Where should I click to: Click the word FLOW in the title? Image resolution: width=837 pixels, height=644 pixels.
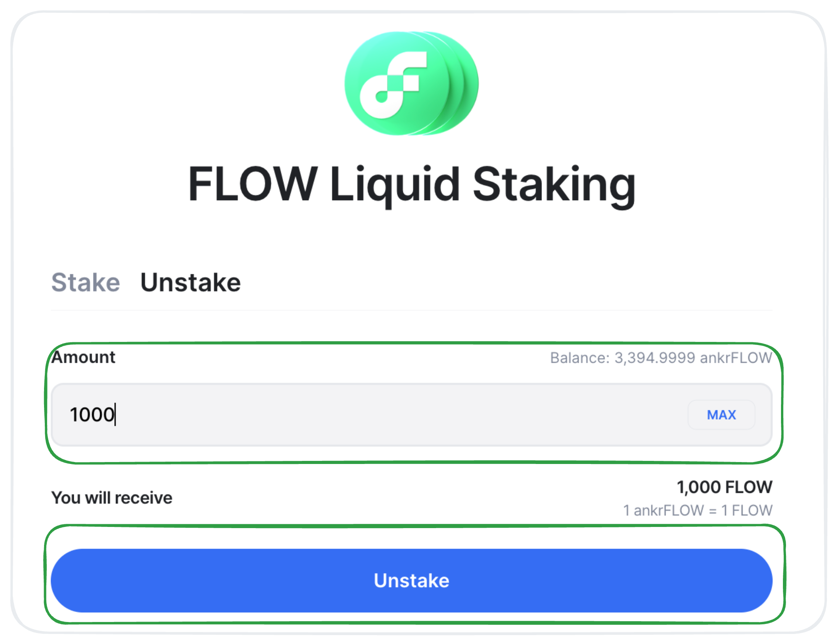(x=253, y=184)
